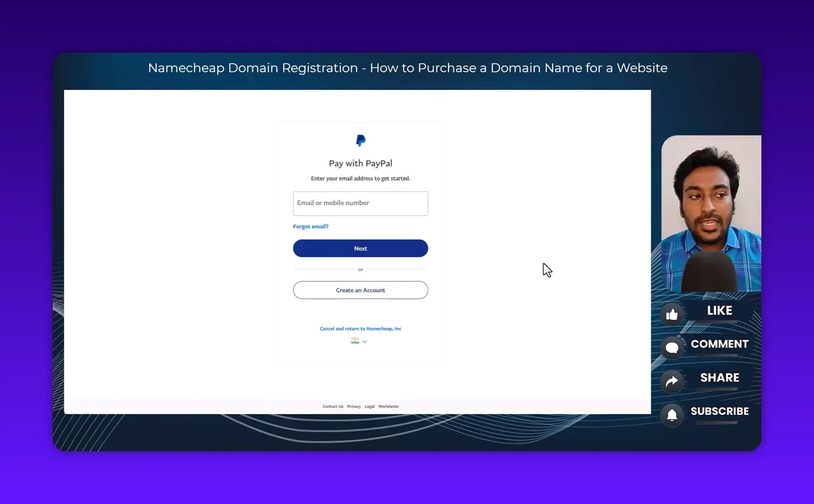Click the LIKE text label
Viewport: 814px width, 504px height.
(x=719, y=310)
